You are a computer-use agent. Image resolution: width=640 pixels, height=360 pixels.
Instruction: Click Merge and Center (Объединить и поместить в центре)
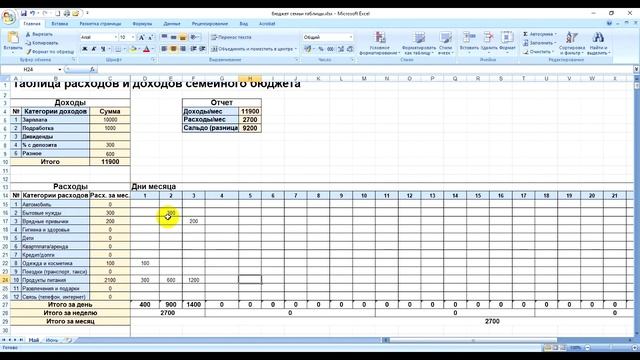click(253, 49)
